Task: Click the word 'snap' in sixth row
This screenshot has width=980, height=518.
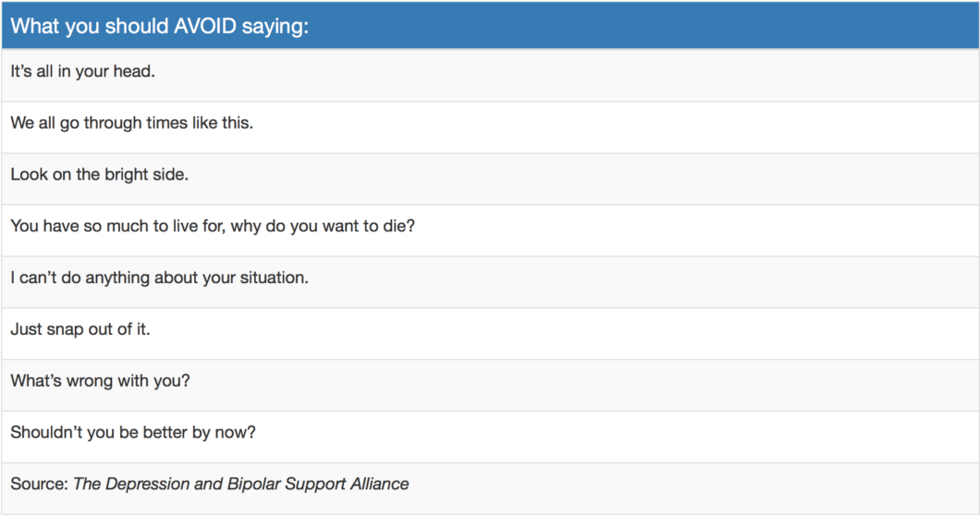Action: point(65,329)
